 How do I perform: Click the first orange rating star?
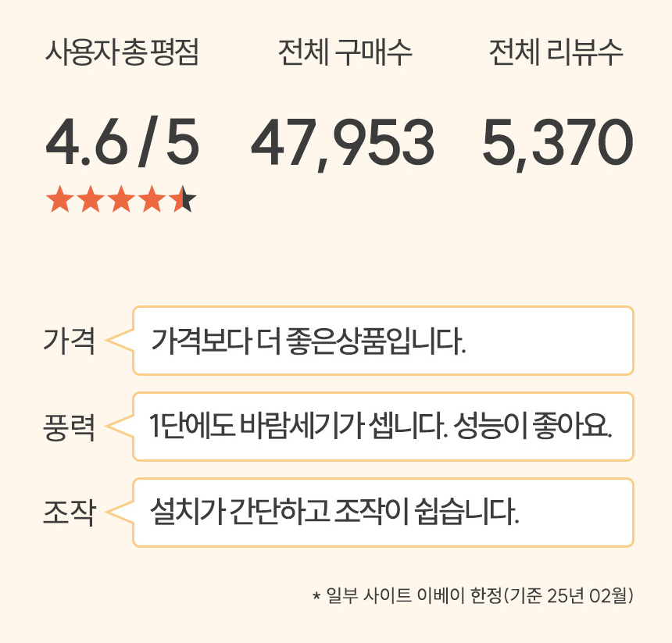(59, 199)
